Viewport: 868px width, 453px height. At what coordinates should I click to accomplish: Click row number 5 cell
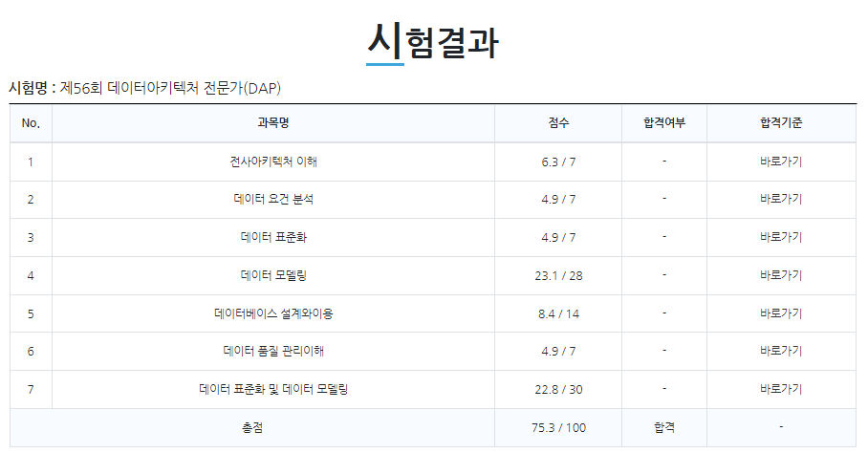tap(31, 313)
